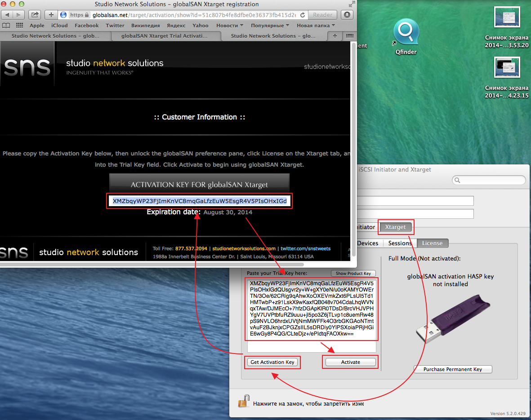531x420 pixels.
Task: Select the Devices tab
Action: click(x=367, y=243)
